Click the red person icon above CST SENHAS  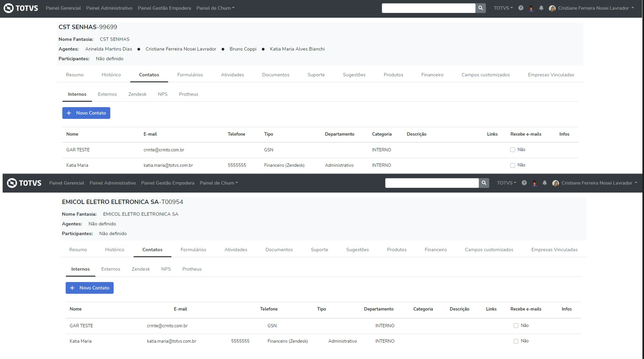click(x=531, y=8)
